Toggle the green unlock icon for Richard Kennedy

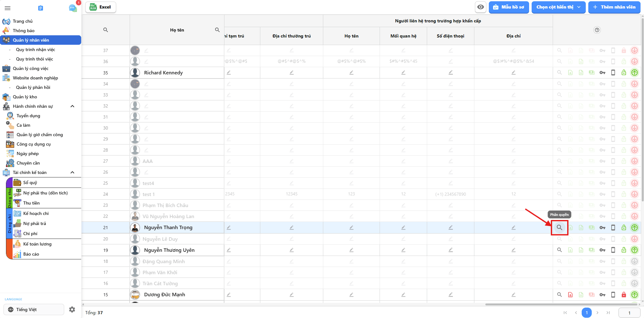point(624,73)
